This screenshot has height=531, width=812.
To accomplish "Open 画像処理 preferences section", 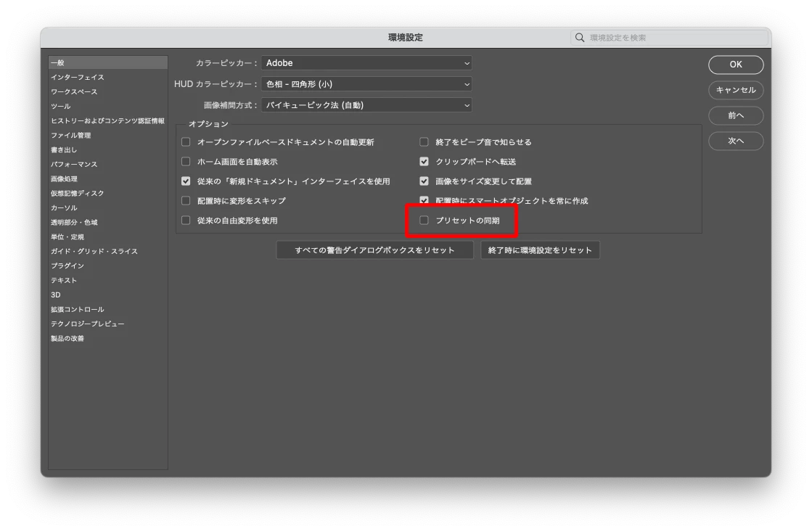I will 107,178.
